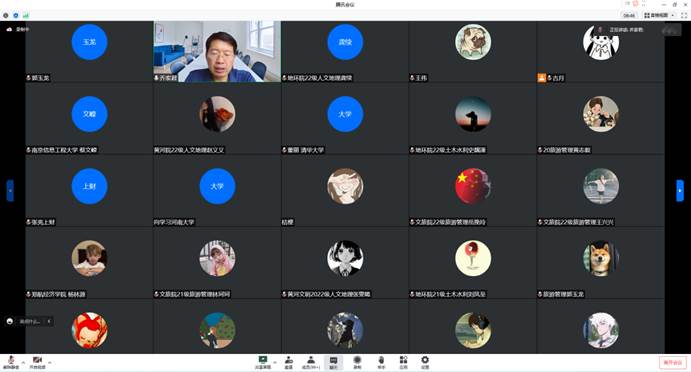
Task: Go to next page of participants
Action: point(680,190)
